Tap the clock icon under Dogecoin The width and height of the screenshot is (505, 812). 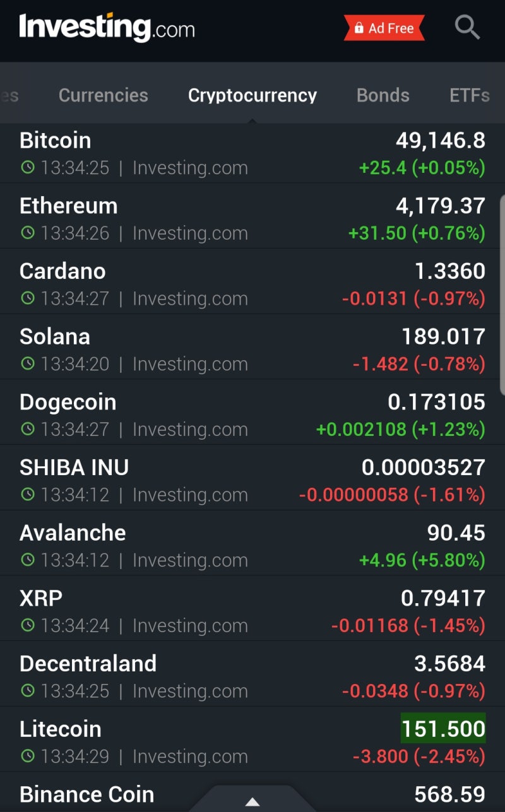click(x=28, y=429)
